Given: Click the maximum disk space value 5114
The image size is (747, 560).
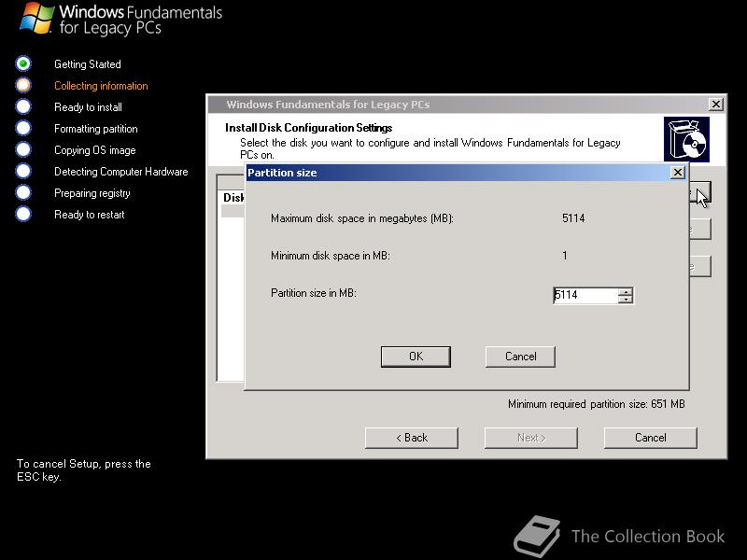Looking at the screenshot, I should (x=573, y=218).
